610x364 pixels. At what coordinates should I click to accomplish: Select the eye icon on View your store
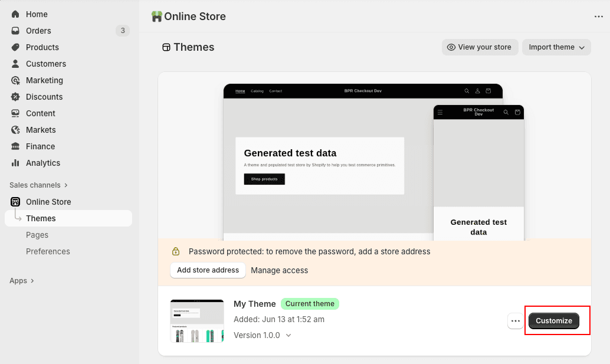451,47
